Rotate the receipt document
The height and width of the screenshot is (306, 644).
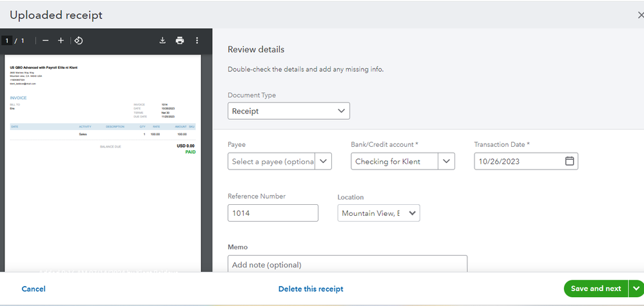point(78,41)
